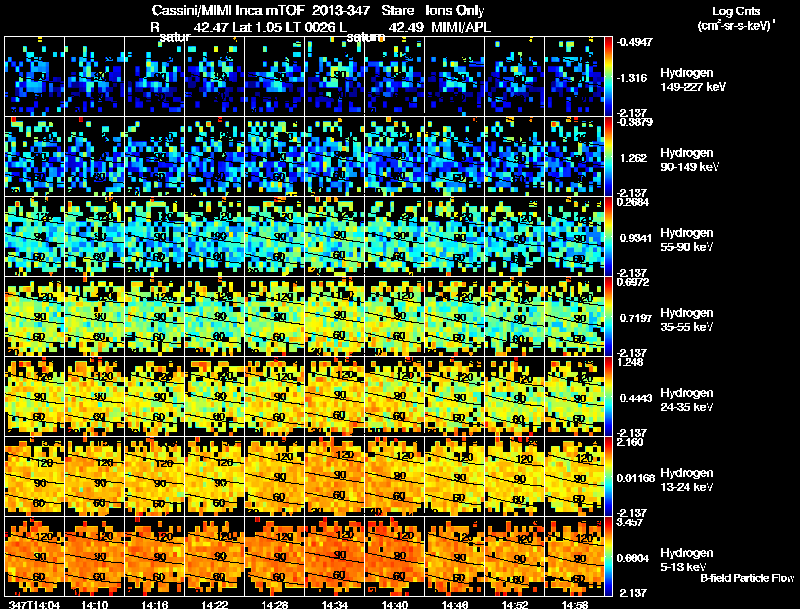This screenshot has width=800, height=609.
Task: Click the colorbar beside the 35-55 keV row
Action: 608,316
